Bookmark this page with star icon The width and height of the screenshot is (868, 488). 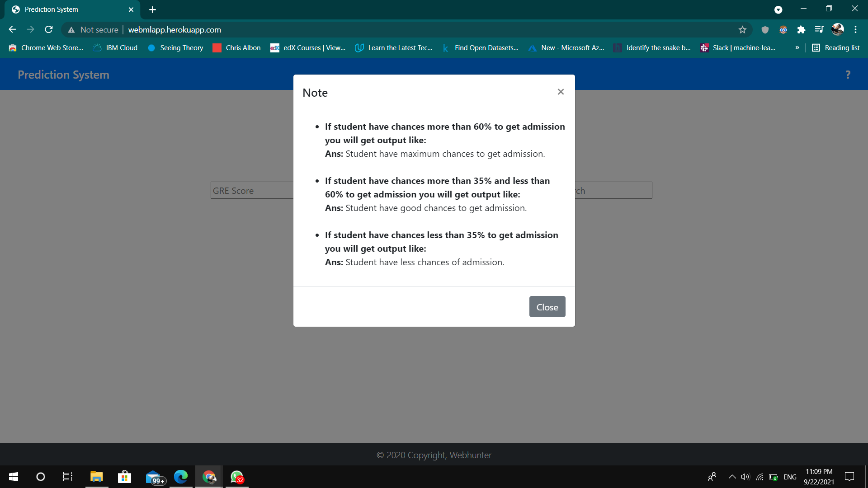point(742,29)
